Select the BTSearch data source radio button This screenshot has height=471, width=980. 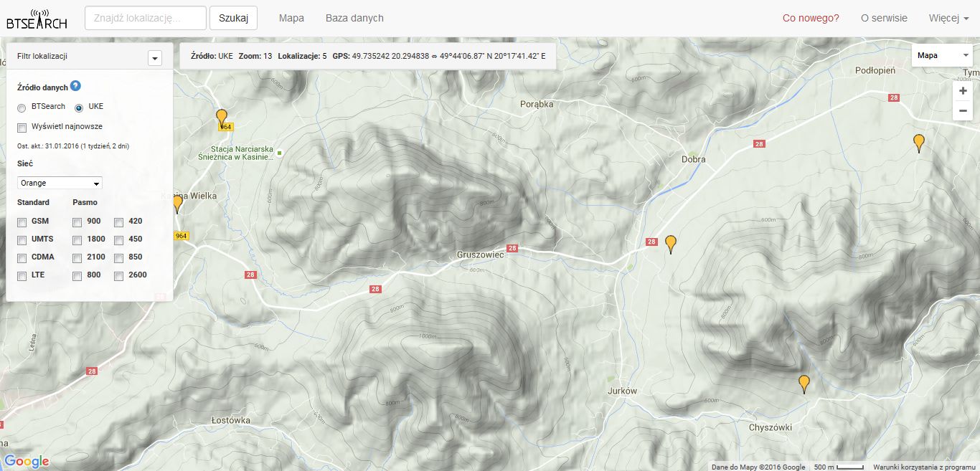click(x=22, y=108)
